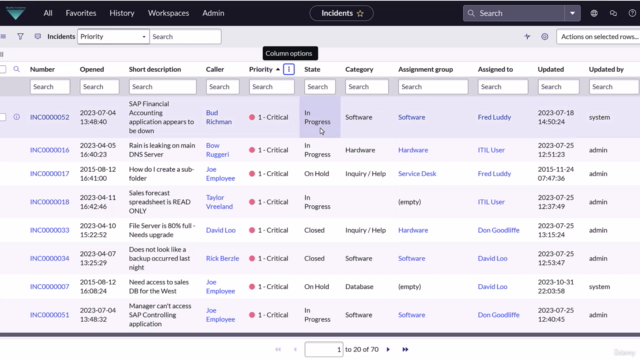Preview record INC0000052 info icon
The image size is (640, 360).
tap(16, 117)
